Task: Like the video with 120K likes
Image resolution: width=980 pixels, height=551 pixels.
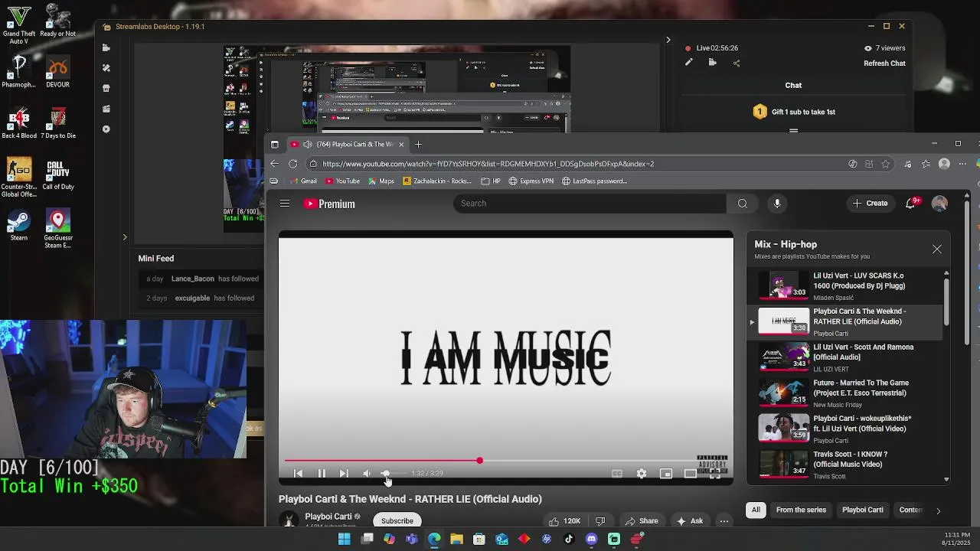Action: coord(565,521)
